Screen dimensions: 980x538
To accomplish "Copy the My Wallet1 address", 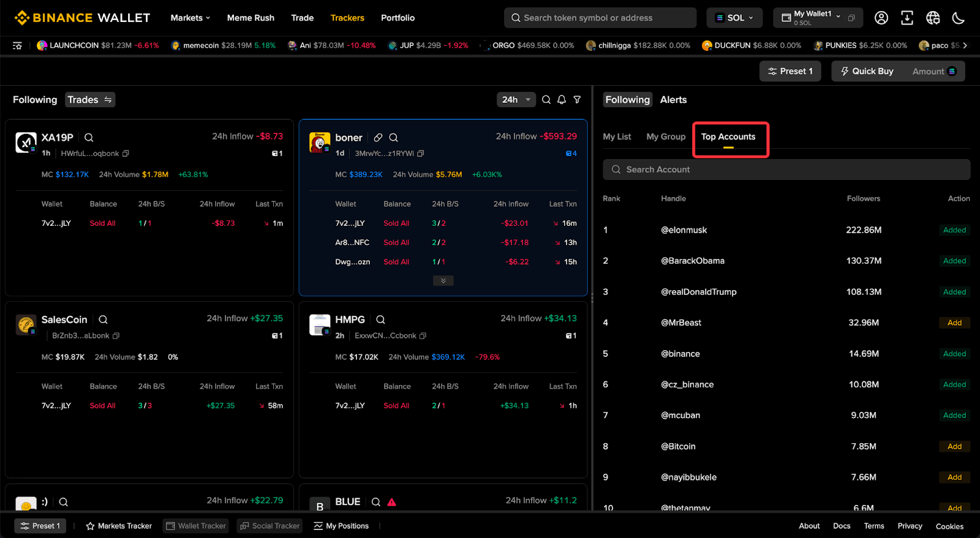I will [851, 18].
